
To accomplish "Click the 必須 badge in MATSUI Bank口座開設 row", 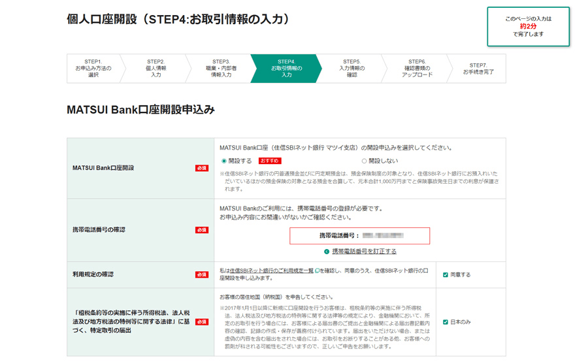I will tap(202, 168).
